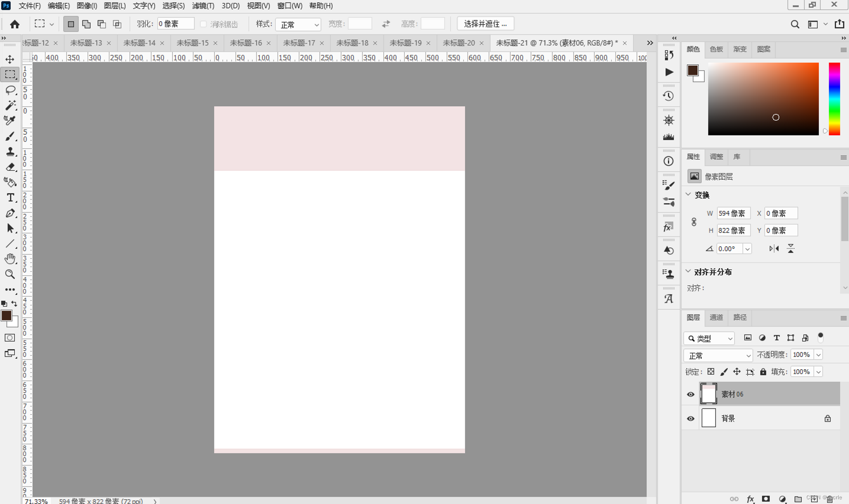The height and width of the screenshot is (504, 849).
Task: Switch to the 未标题-15 document tab
Action: coord(193,43)
